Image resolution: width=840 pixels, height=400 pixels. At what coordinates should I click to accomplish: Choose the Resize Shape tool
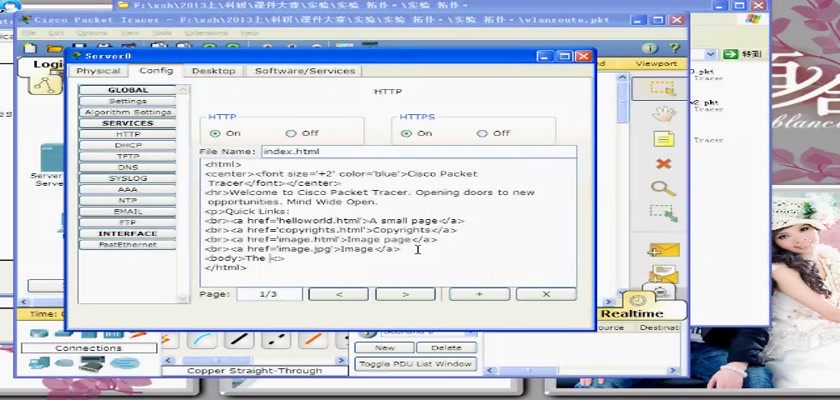pos(664,213)
